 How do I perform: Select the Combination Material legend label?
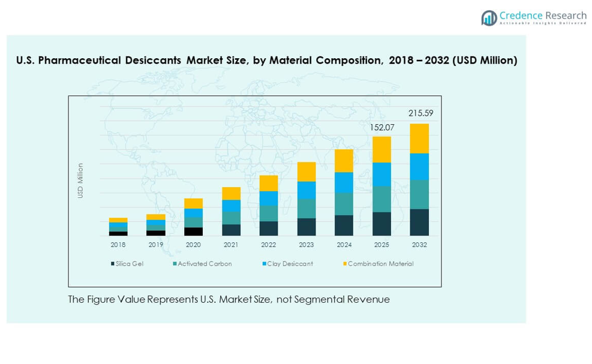point(380,264)
